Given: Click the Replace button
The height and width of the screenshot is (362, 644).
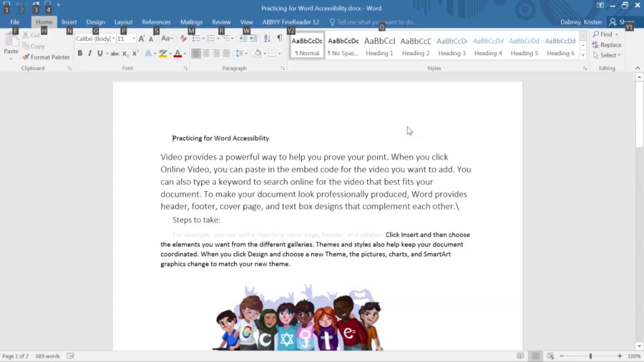Looking at the screenshot, I should 607,45.
